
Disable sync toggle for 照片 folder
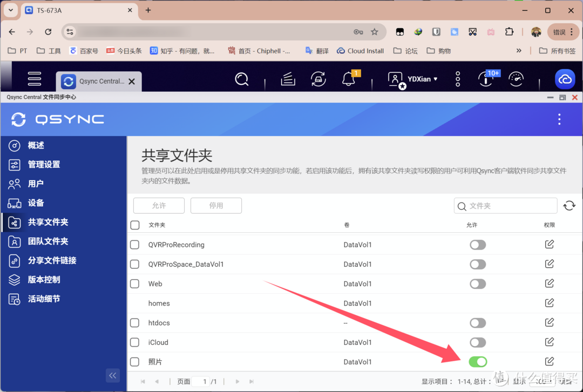[x=478, y=362]
